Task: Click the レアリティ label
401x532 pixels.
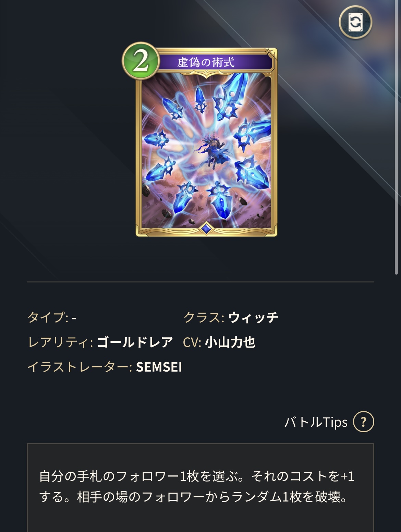Action: point(60,342)
